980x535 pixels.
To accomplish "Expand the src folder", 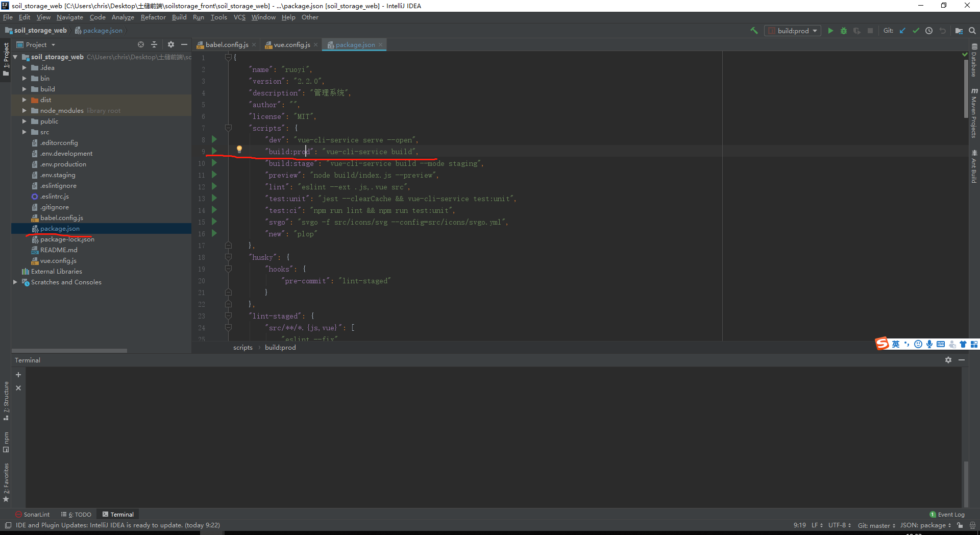I will 24,132.
